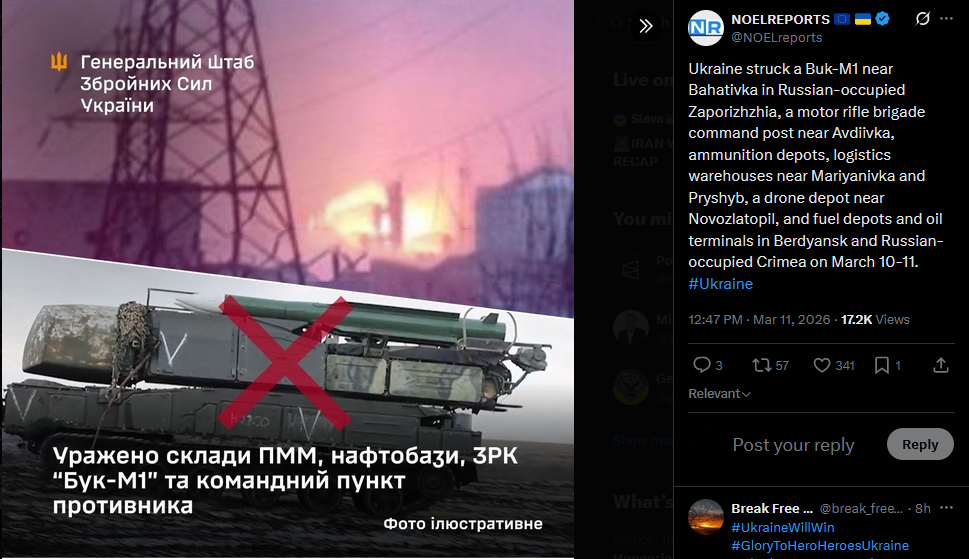969x559 pixels.
Task: Expand the Relevant reply sorting dropdown
Action: click(x=719, y=393)
